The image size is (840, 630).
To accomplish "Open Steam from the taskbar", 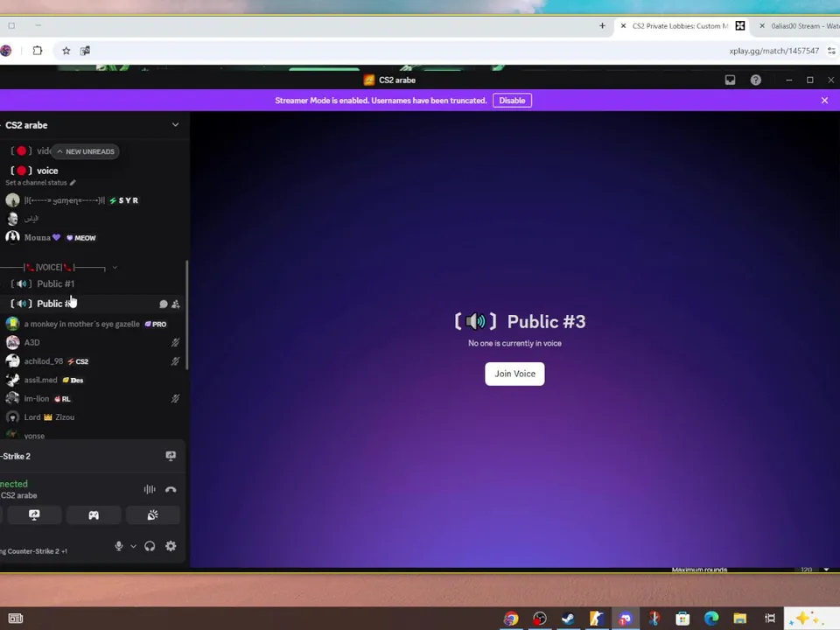I will point(568,619).
